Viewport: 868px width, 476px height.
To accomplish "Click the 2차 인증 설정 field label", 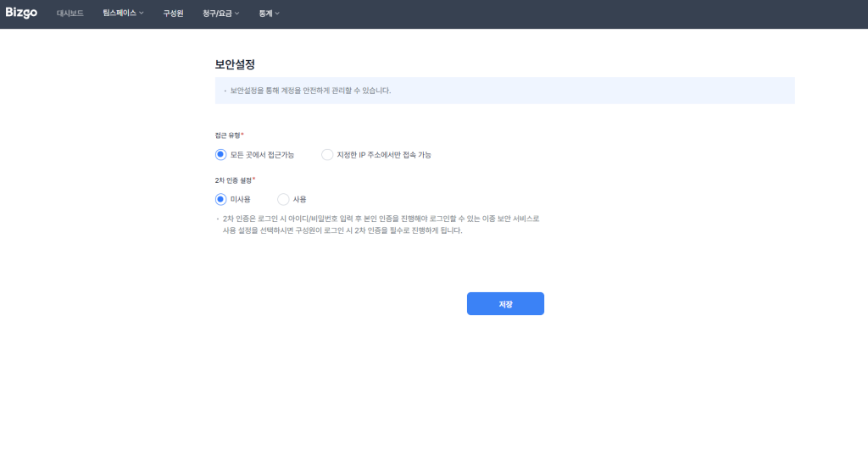I will [235, 180].
